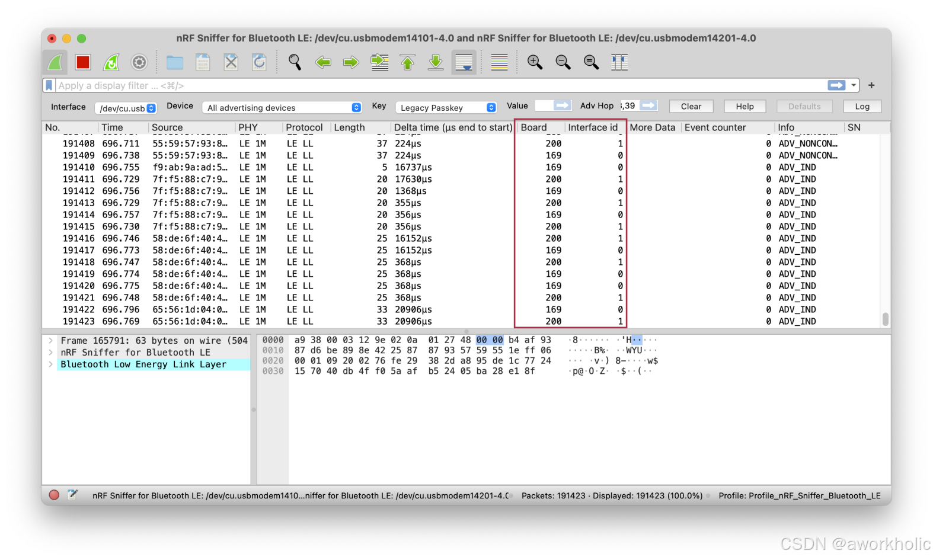Click Packets count in status bar
Screen dimensions: 933x560
(612, 496)
